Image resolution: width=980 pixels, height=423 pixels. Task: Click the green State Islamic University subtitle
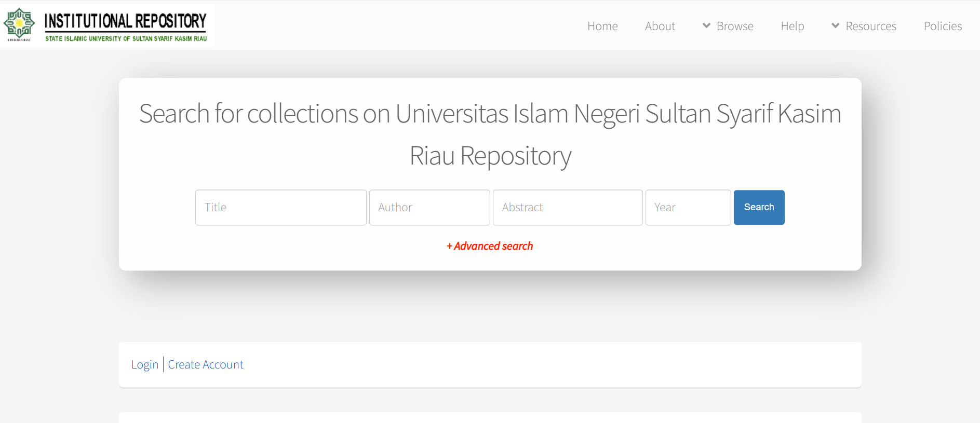tap(126, 39)
